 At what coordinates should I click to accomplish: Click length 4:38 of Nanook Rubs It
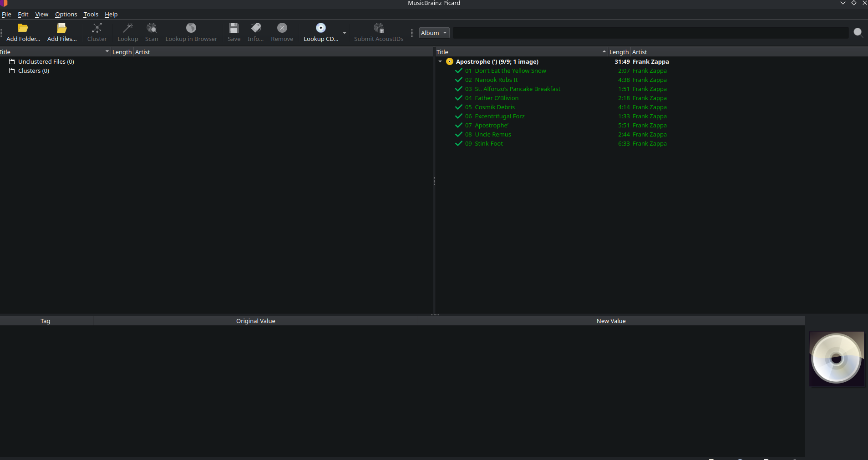(624, 80)
